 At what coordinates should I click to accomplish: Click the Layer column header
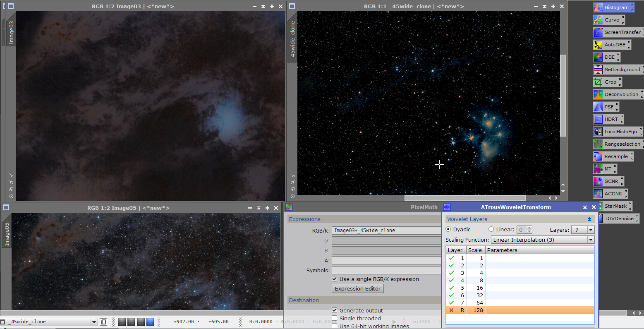456,250
